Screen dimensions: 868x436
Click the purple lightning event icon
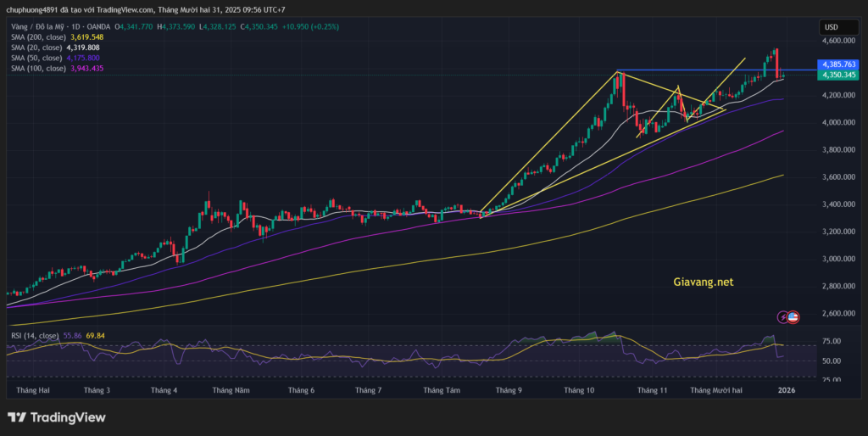(782, 317)
